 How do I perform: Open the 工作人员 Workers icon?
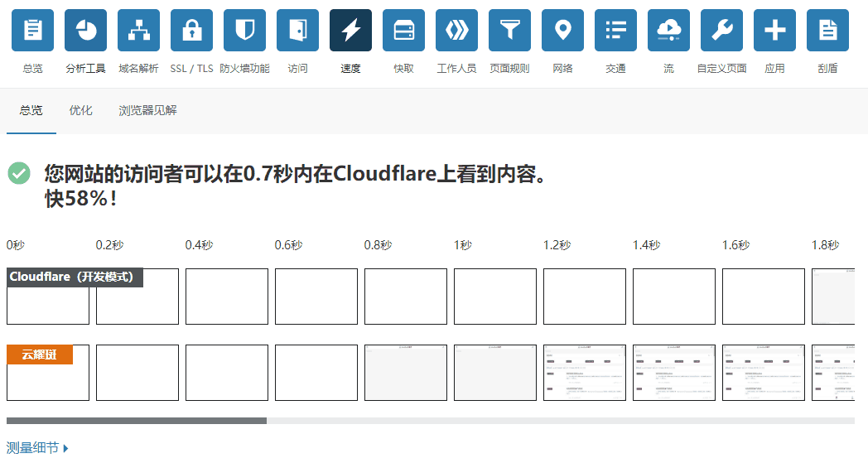[456, 30]
